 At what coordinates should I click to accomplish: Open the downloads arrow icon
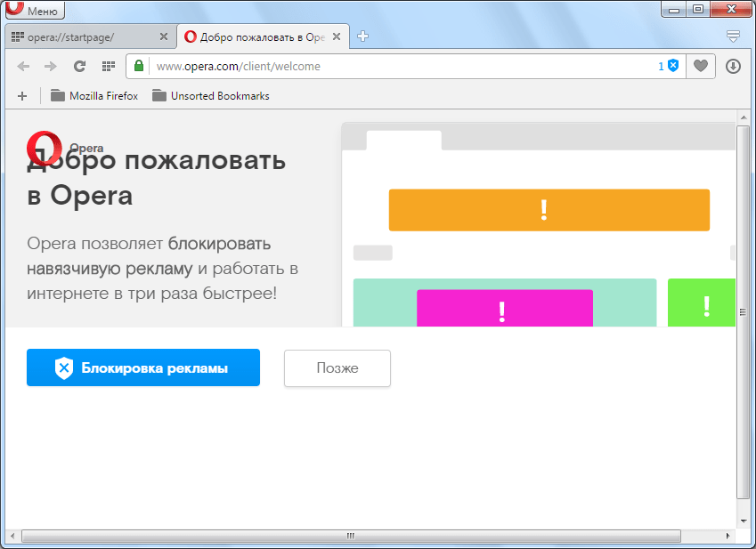point(733,66)
